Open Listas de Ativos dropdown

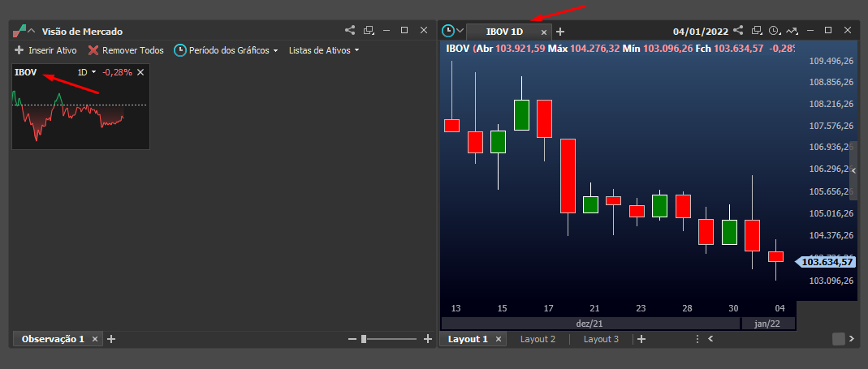coord(324,50)
